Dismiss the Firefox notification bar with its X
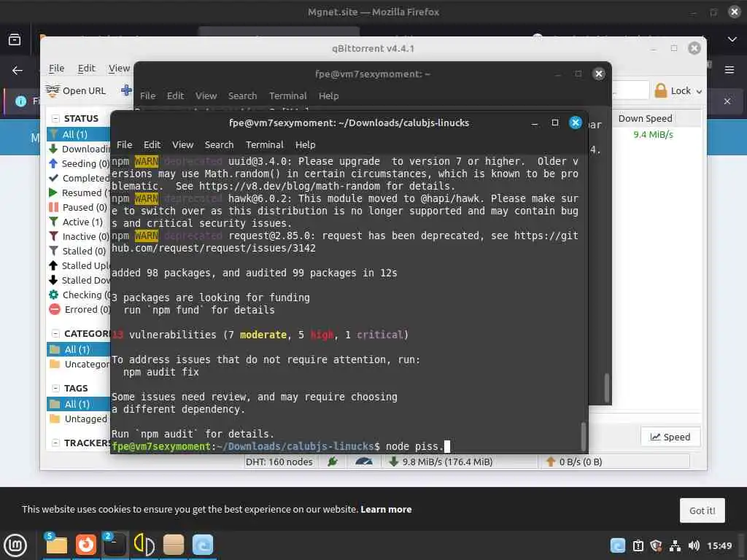This screenshot has width=747, height=560. (x=727, y=101)
